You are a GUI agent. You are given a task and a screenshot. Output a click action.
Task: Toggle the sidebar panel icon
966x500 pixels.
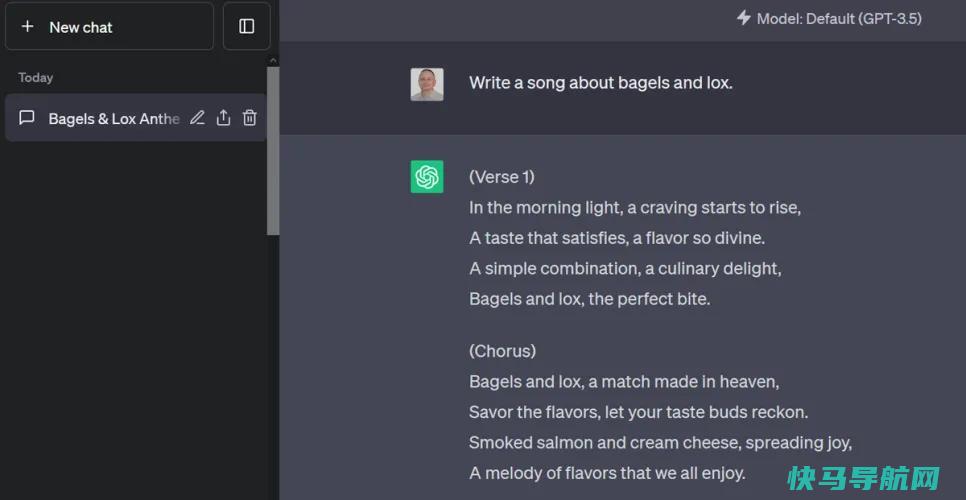pyautogui.click(x=246, y=26)
